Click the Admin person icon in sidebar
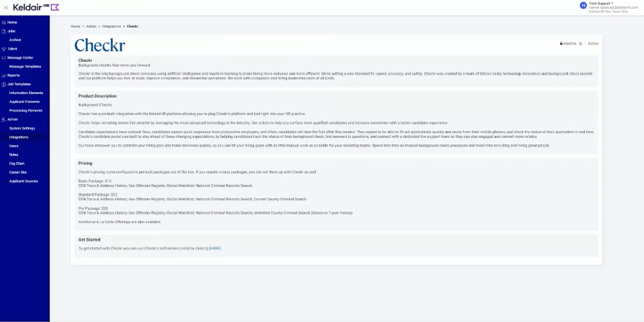The image size is (644, 322). coord(3,120)
